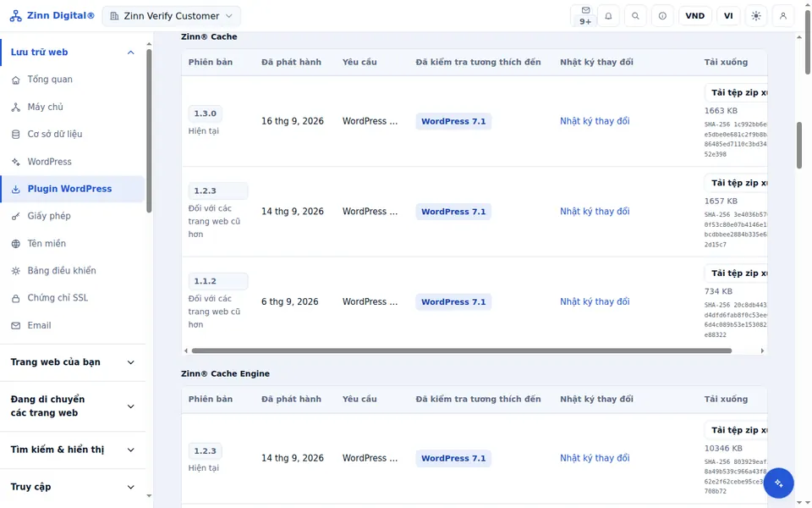Open the info circle icon
The height and width of the screenshot is (508, 812).
pos(662,15)
